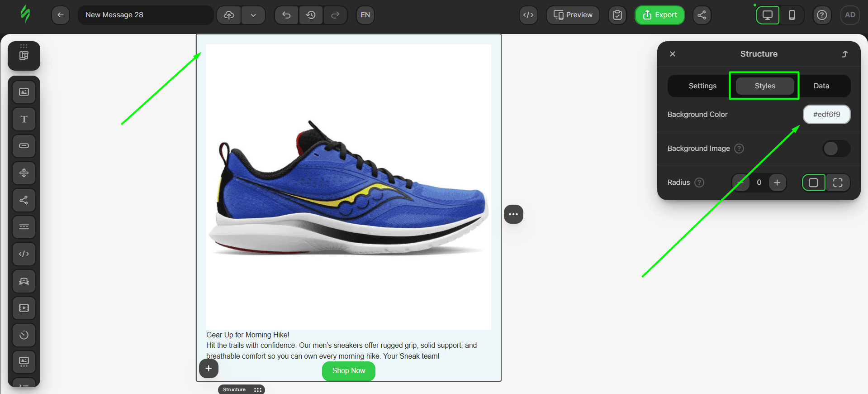Select the Menu block tool
The height and width of the screenshot is (394, 868).
(24, 227)
